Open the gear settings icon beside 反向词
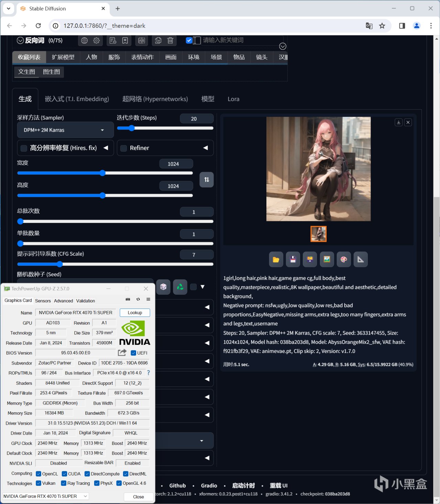440x504 pixels. tap(97, 41)
